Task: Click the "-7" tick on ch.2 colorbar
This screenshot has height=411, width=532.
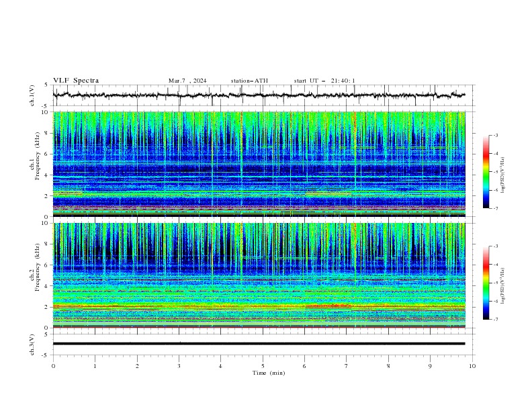Action: [x=496, y=320]
